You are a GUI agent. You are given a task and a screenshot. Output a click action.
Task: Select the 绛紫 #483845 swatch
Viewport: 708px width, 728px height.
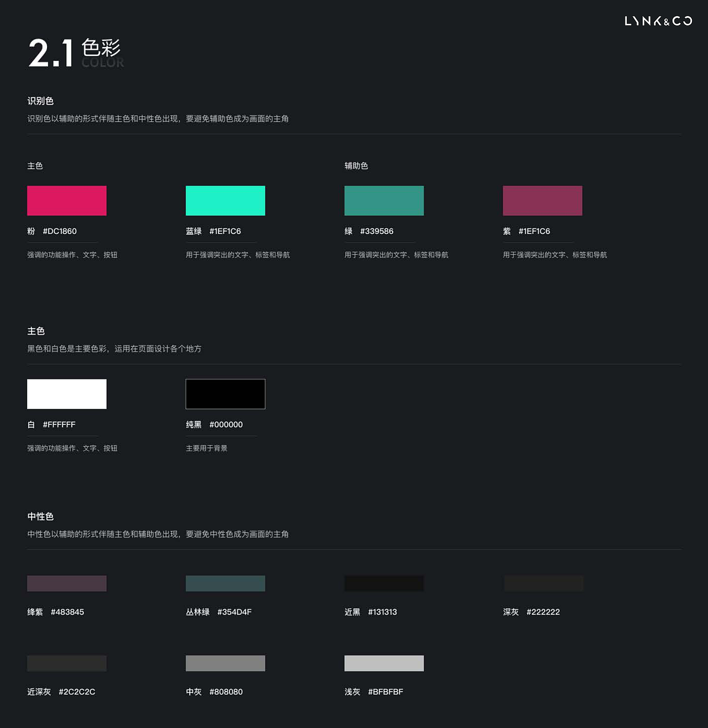[66, 583]
